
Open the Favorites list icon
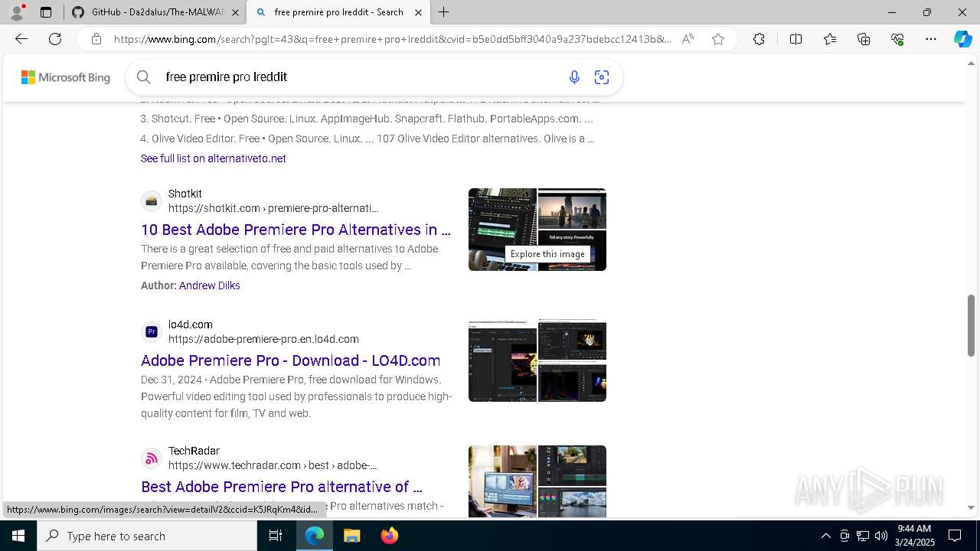click(x=830, y=39)
